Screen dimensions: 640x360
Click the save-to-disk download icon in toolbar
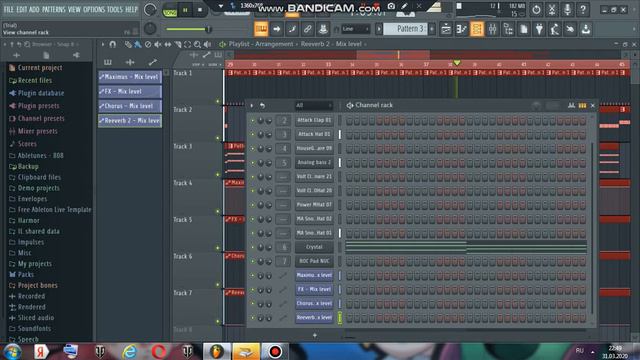click(x=586, y=29)
